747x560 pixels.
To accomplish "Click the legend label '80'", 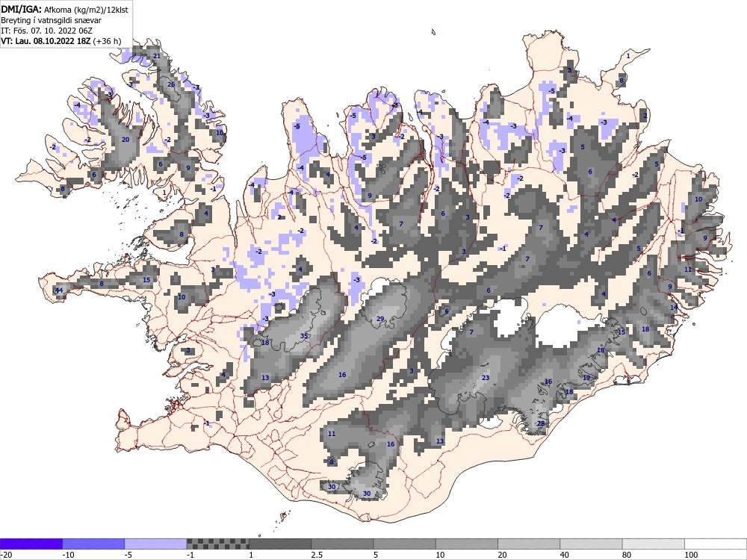I will tap(627, 555).
